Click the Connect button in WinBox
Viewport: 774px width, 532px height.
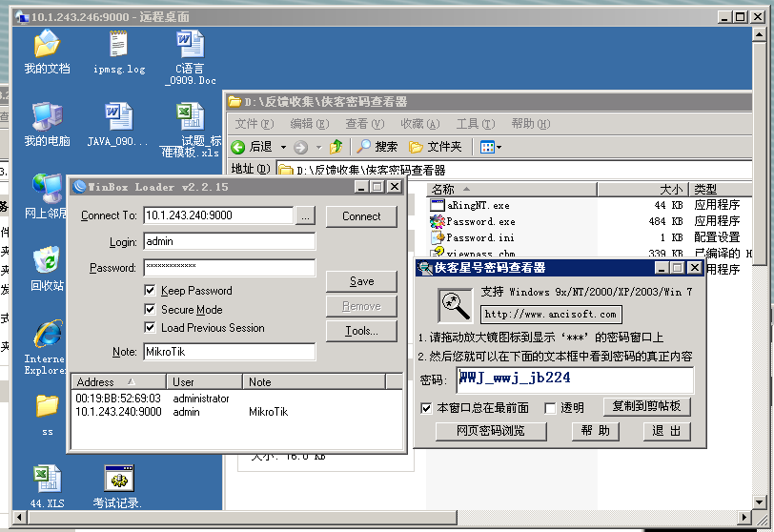[x=361, y=216]
